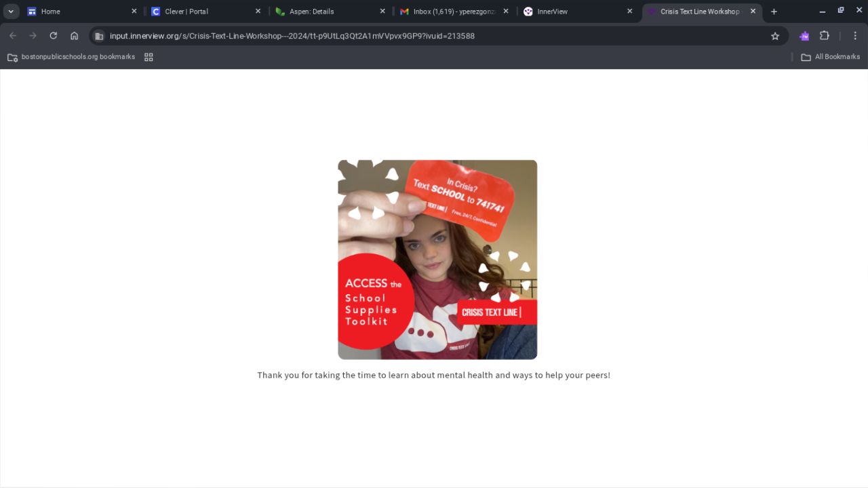Go back to the previous page
The height and width of the screenshot is (488, 868).
[x=13, y=36]
